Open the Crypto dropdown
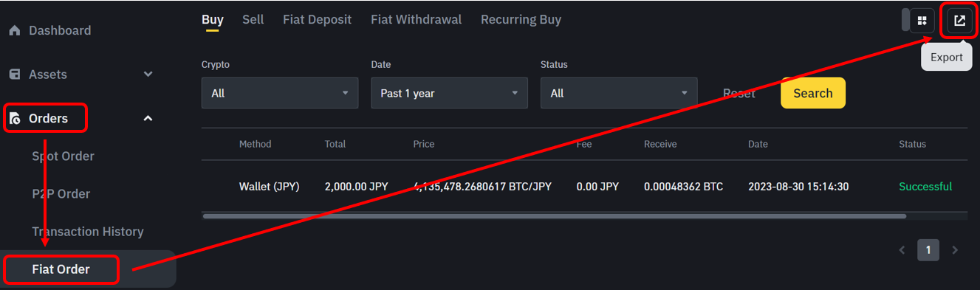Viewport: 980px width, 290px height. (x=280, y=93)
